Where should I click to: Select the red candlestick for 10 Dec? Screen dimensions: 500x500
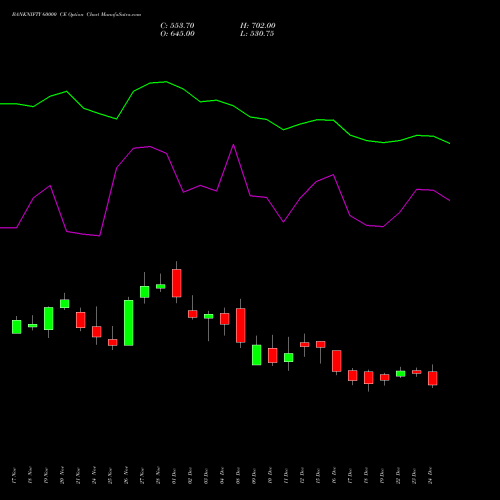273,355
